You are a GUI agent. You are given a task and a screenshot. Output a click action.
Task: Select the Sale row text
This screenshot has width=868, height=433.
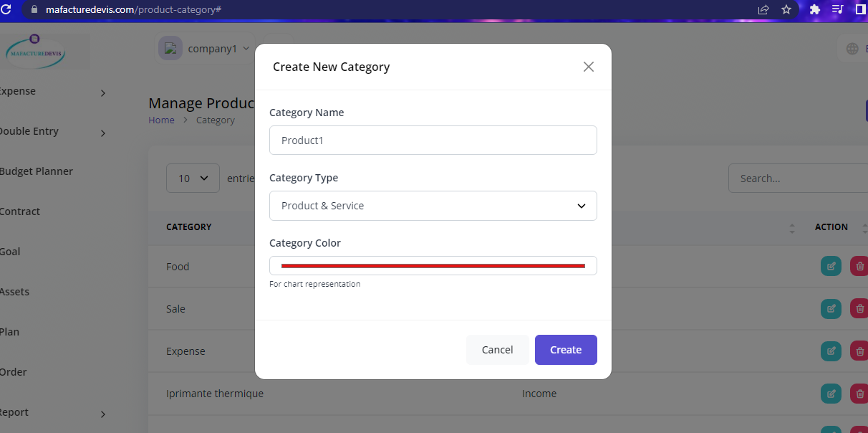point(175,309)
